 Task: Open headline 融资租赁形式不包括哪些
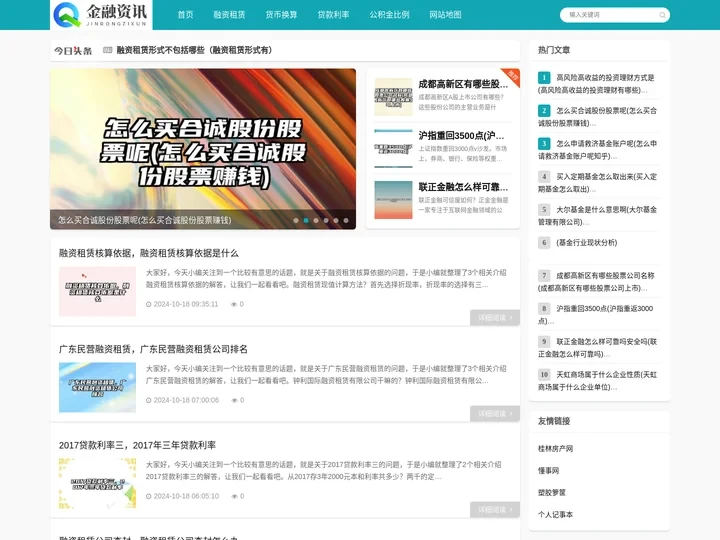[194, 50]
